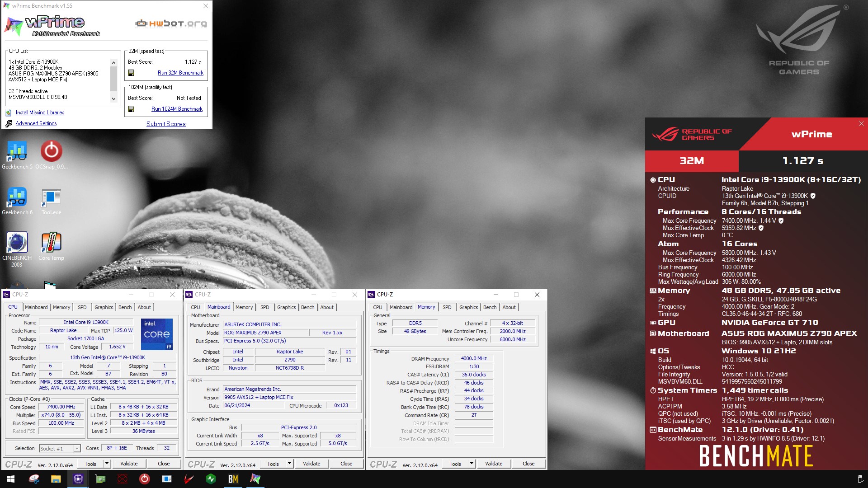The height and width of the screenshot is (488, 868).
Task: Click the Install Missing Libraries icon
Action: 9,113
